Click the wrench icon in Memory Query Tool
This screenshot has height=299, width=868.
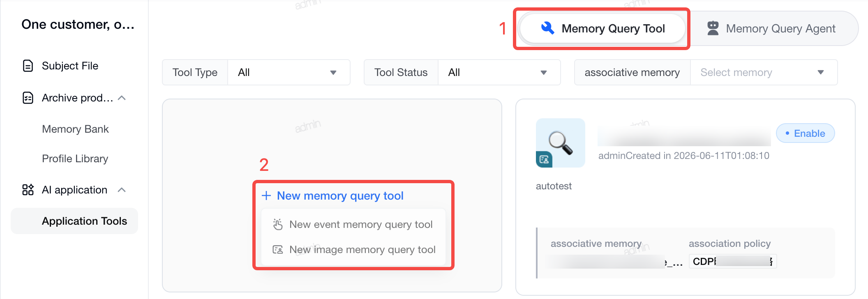548,28
